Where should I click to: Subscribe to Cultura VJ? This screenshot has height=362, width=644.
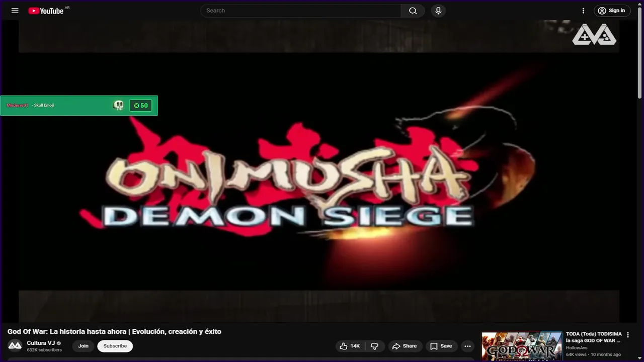tap(115, 346)
